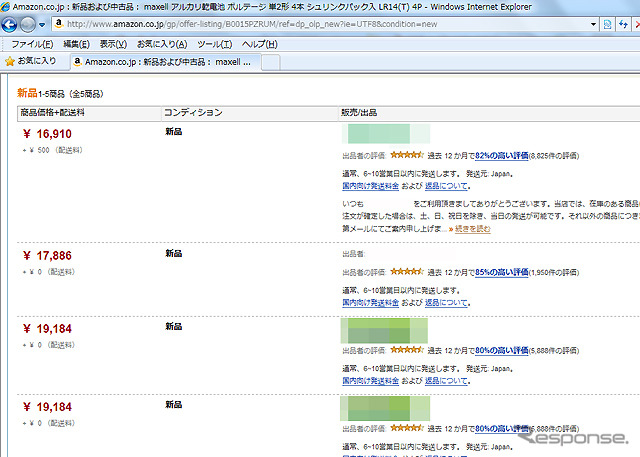Click 国内向け発送料金 link in ¥17,886 offer
The width and height of the screenshot is (640, 457).
[x=371, y=303]
